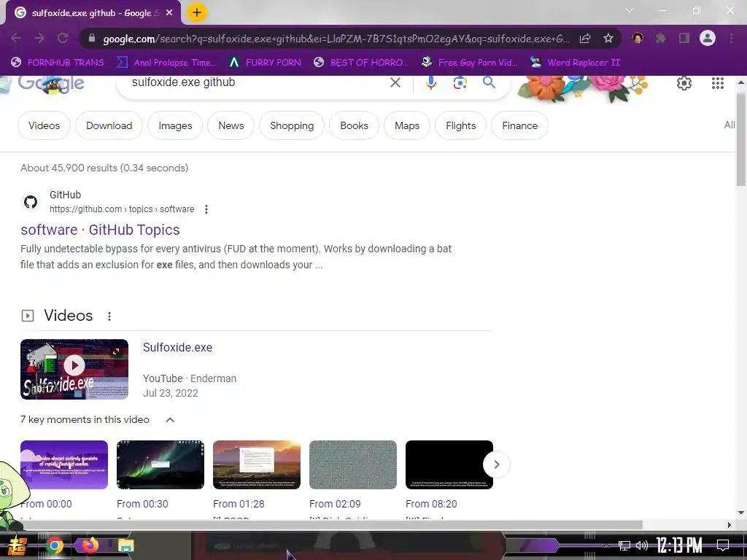Toggle the browser side panel

684,38
